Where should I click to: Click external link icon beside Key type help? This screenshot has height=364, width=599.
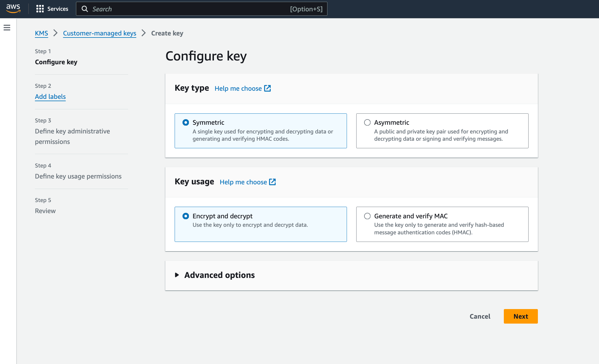point(267,88)
